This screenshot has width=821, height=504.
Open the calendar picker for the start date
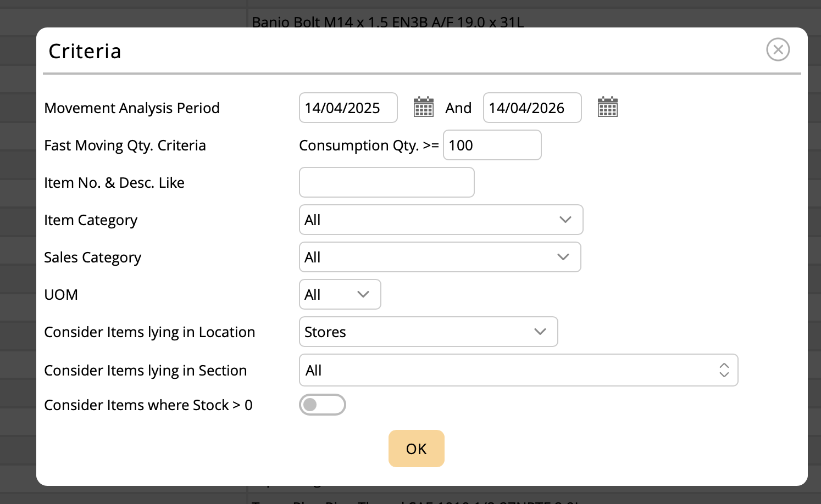423,107
